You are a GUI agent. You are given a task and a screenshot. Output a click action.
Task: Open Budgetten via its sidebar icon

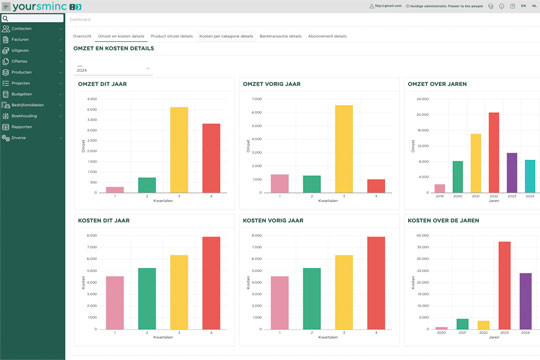[x=6, y=94]
